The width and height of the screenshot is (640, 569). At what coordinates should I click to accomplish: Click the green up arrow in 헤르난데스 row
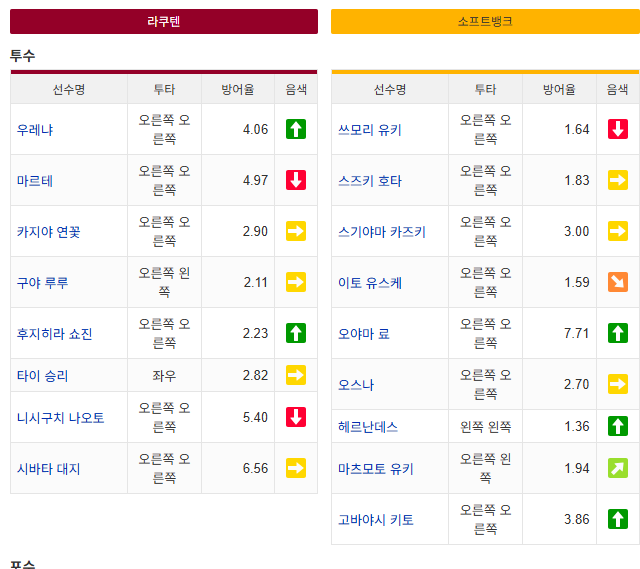618,426
